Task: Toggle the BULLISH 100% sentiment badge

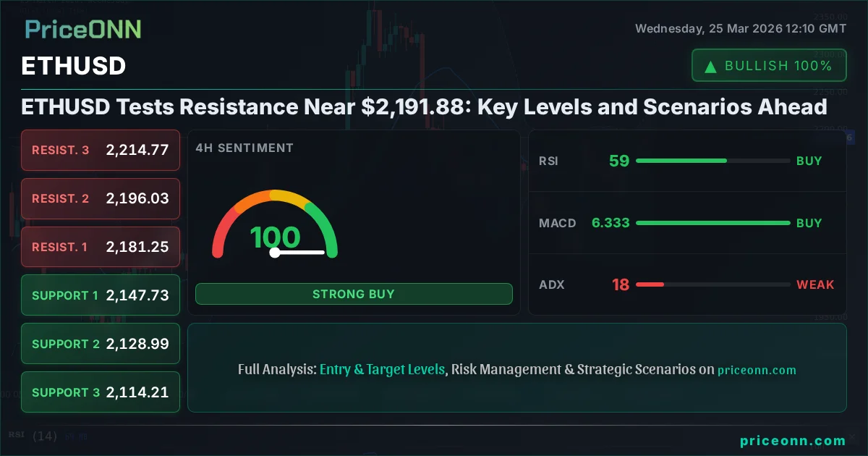Action: tap(769, 65)
